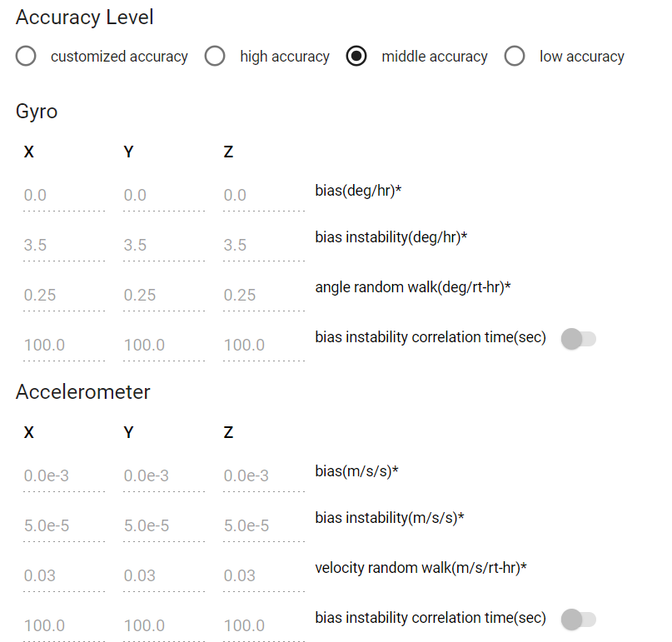Focus accelerometer Y bias instability field
This screenshot has height=642, width=672.
tap(163, 526)
